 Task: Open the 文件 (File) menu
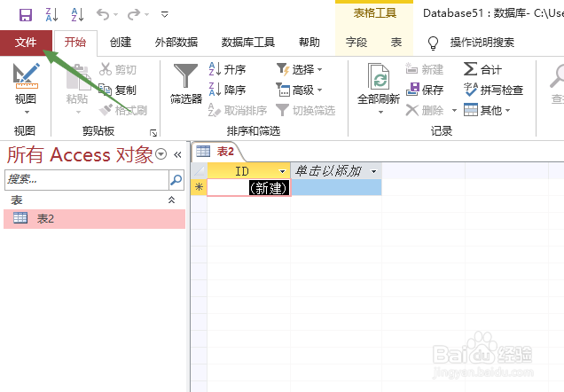click(x=26, y=43)
